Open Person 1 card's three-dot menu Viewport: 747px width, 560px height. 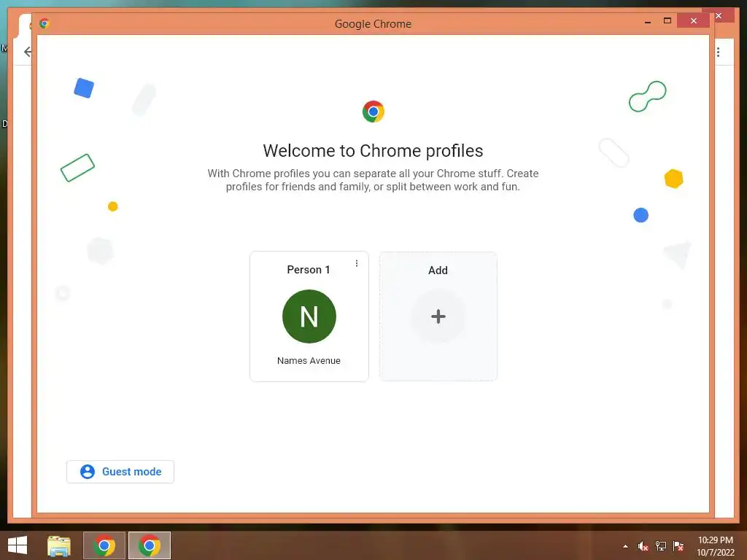[x=356, y=263]
